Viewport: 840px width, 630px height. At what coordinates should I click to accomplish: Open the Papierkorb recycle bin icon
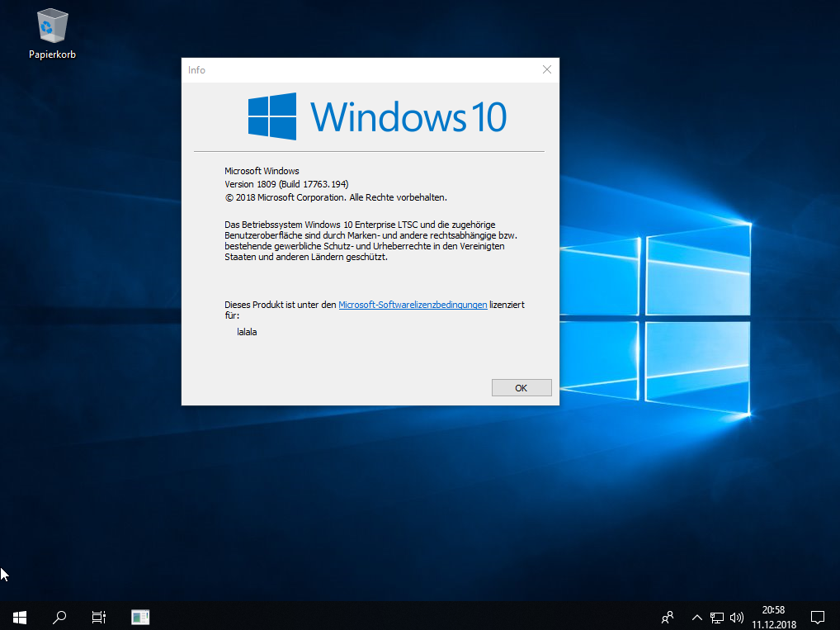pos(52,34)
